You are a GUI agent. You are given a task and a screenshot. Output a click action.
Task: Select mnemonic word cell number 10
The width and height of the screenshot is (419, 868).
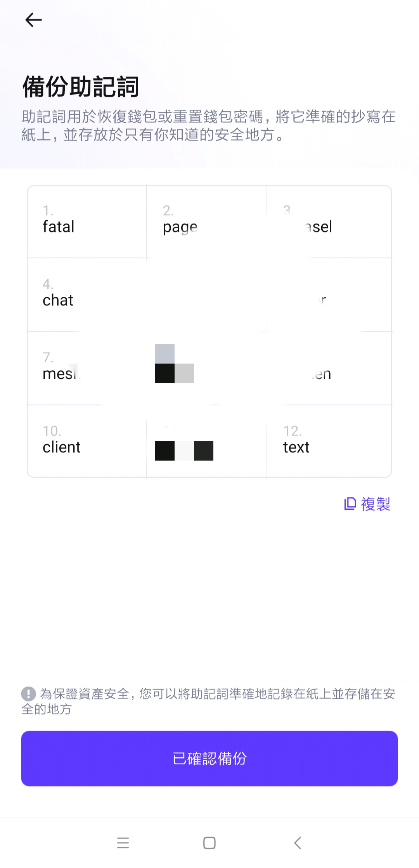point(87,442)
